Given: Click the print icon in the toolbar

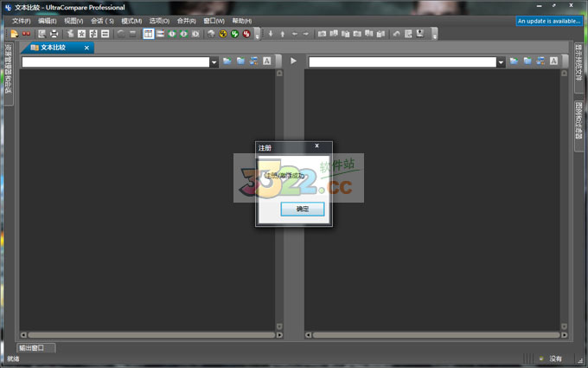Looking at the screenshot, I should tap(54, 34).
